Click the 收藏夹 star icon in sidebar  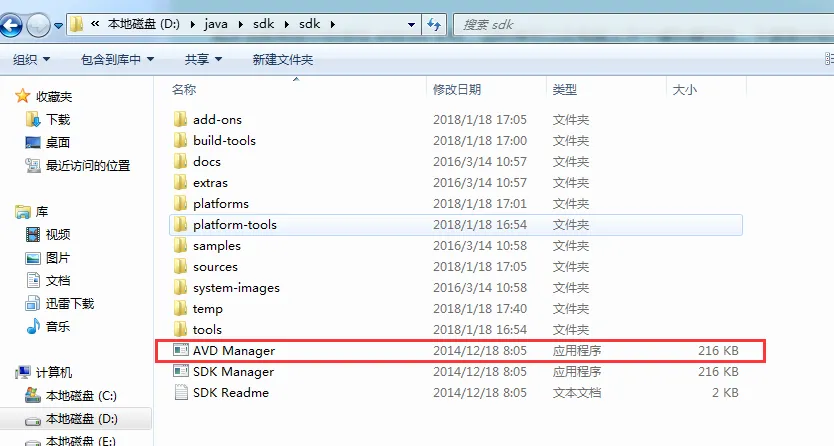[22, 96]
